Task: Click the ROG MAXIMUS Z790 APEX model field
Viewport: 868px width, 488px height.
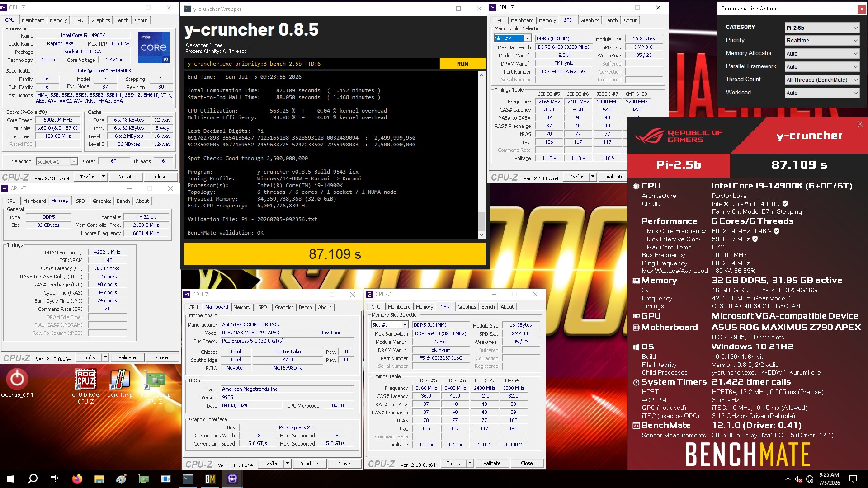Action: (263, 333)
